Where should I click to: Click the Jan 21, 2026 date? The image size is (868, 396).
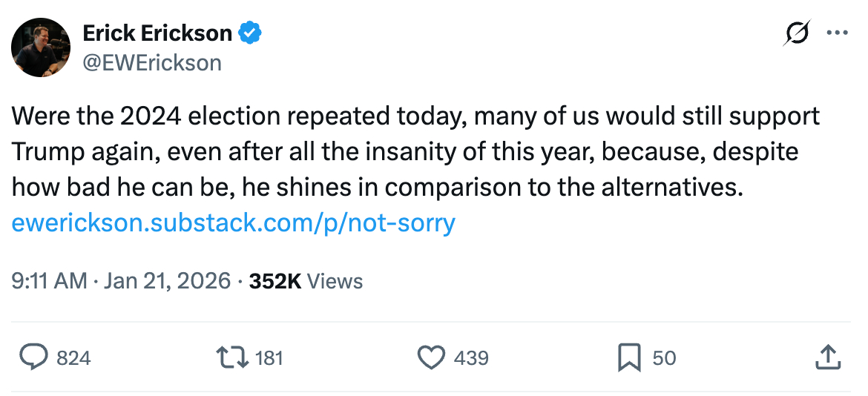(168, 281)
